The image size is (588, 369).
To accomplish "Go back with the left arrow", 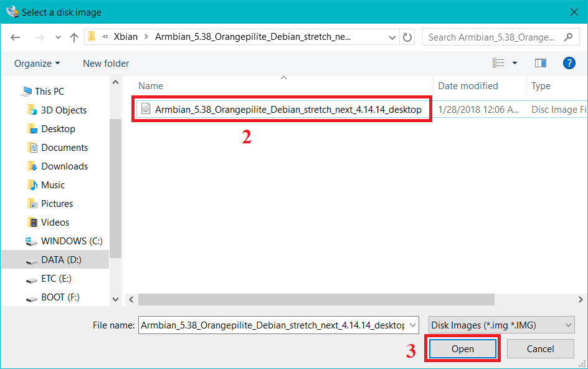I will [16, 37].
